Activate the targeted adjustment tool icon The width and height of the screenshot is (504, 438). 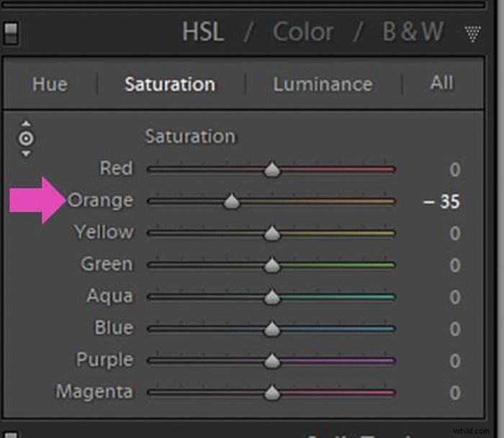(x=26, y=139)
